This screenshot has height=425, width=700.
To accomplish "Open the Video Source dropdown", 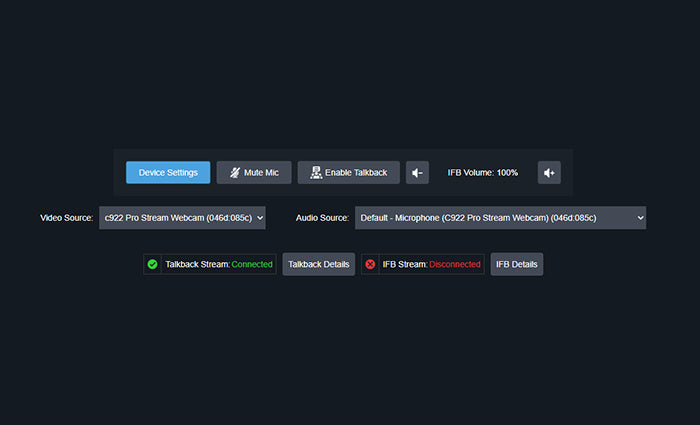I will tap(182, 217).
